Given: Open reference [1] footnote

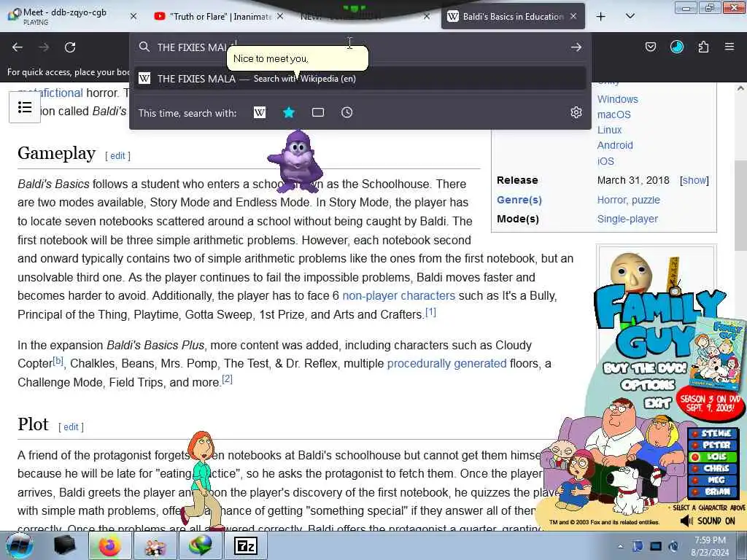Looking at the screenshot, I should (x=430, y=312).
